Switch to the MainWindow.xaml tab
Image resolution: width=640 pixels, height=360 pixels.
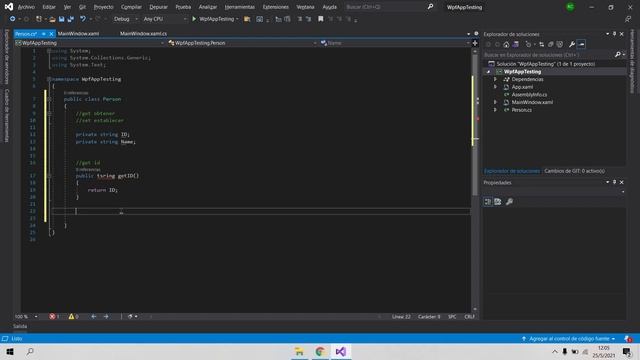click(78, 34)
